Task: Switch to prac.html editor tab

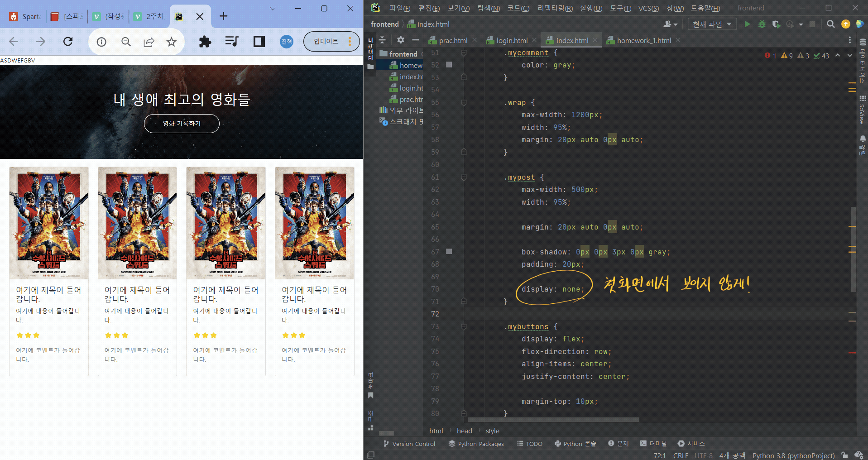Action: click(x=453, y=40)
